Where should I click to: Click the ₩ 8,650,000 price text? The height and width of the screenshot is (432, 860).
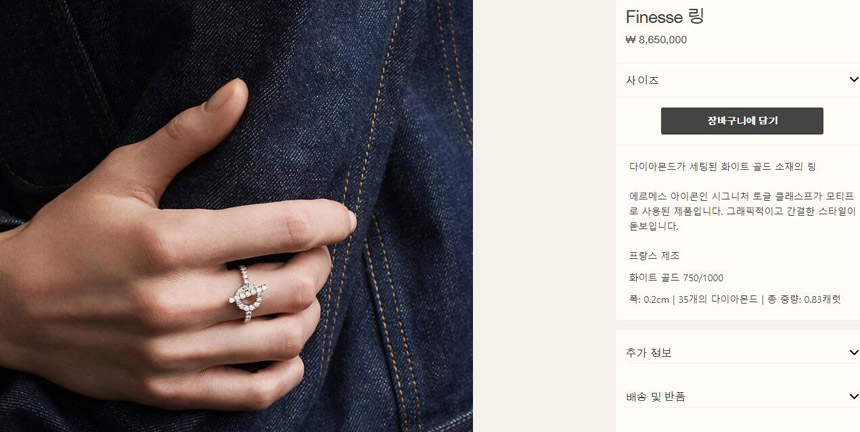coord(656,40)
